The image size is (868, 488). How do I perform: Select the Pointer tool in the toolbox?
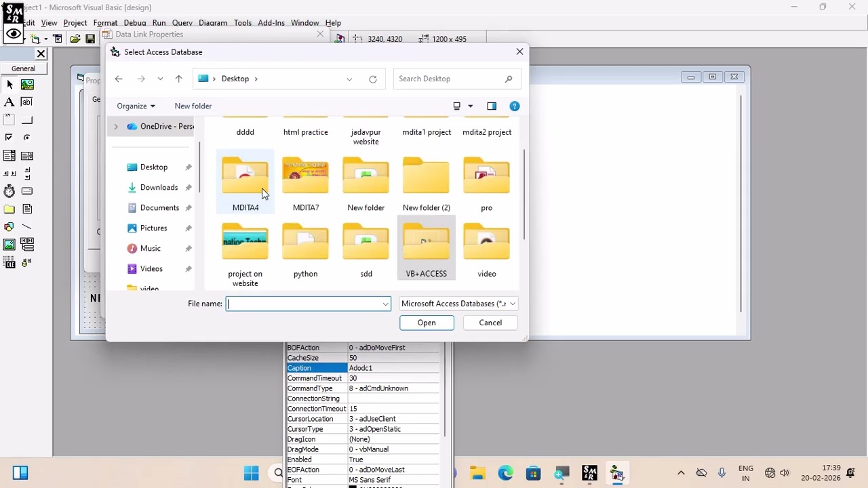pos(9,85)
